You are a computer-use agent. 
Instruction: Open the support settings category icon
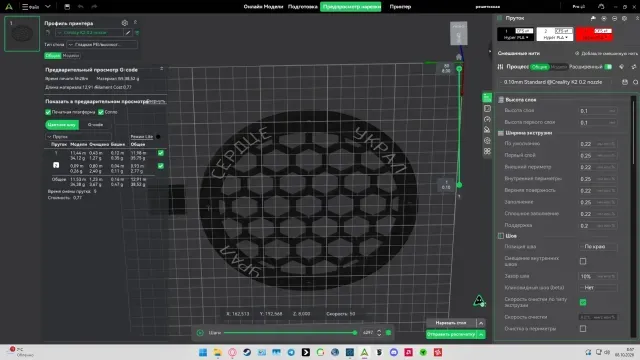point(487,130)
